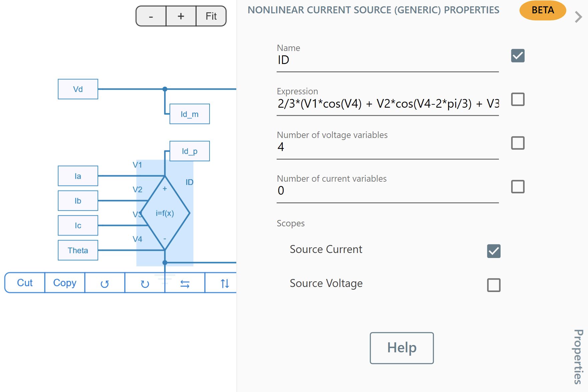Click the zoom out minus button

(151, 16)
